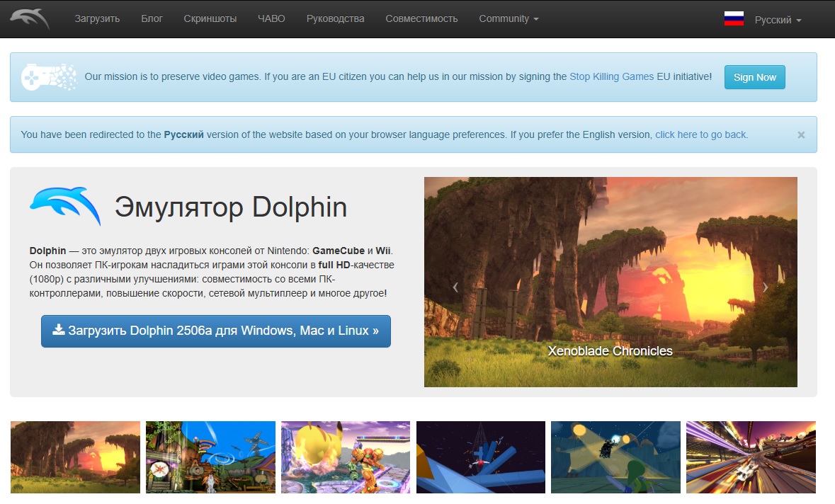Open the Блог page

pyautogui.click(x=152, y=18)
